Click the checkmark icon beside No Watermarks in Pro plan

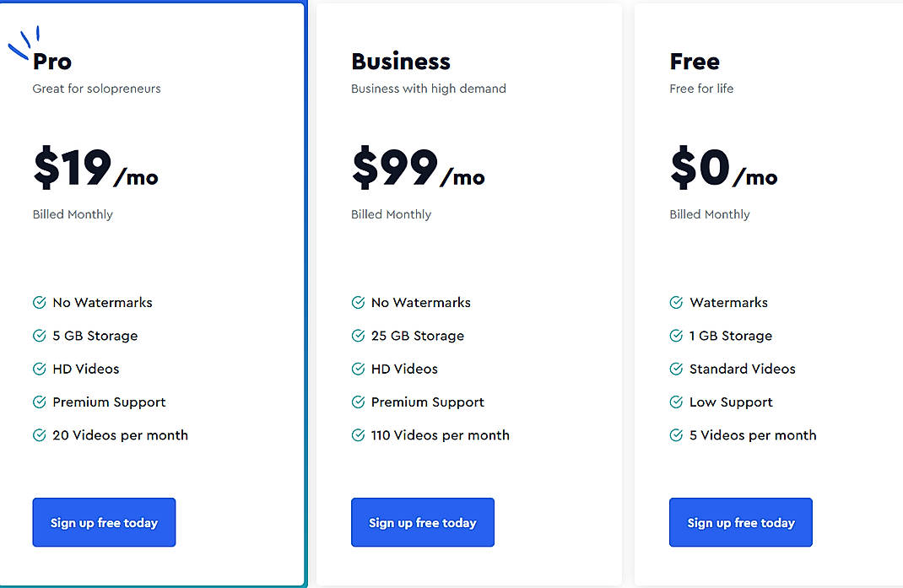pyautogui.click(x=39, y=302)
